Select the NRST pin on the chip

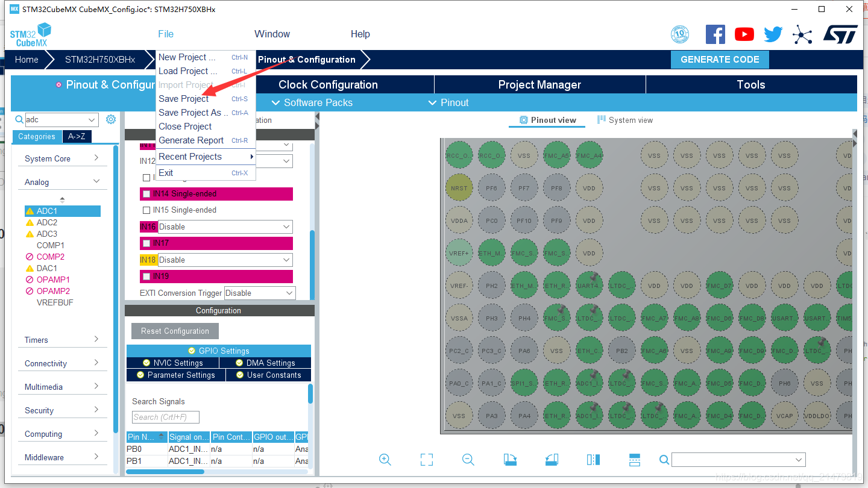tap(459, 188)
